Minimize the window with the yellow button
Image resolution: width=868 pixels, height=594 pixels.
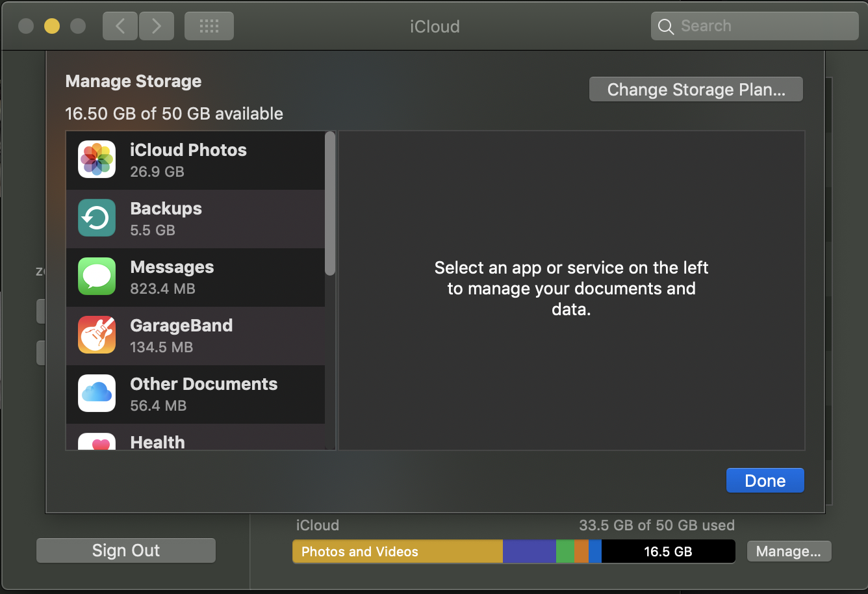[x=52, y=26]
